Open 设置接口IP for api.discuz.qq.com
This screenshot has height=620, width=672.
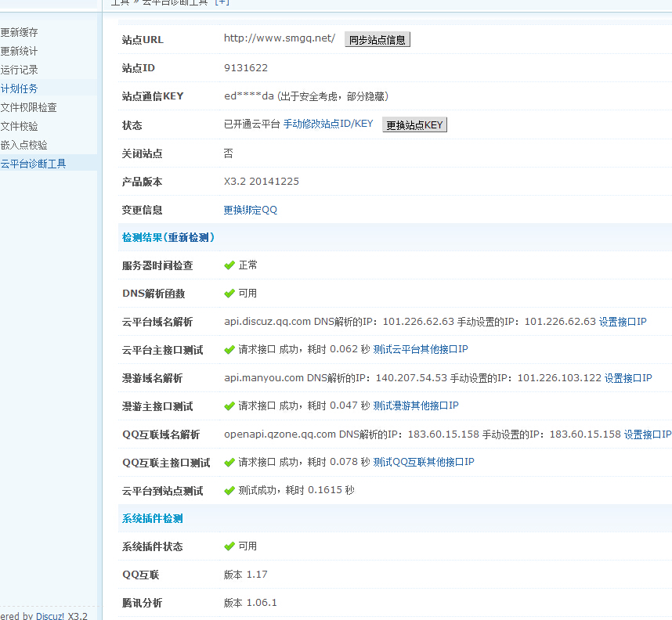click(x=623, y=322)
